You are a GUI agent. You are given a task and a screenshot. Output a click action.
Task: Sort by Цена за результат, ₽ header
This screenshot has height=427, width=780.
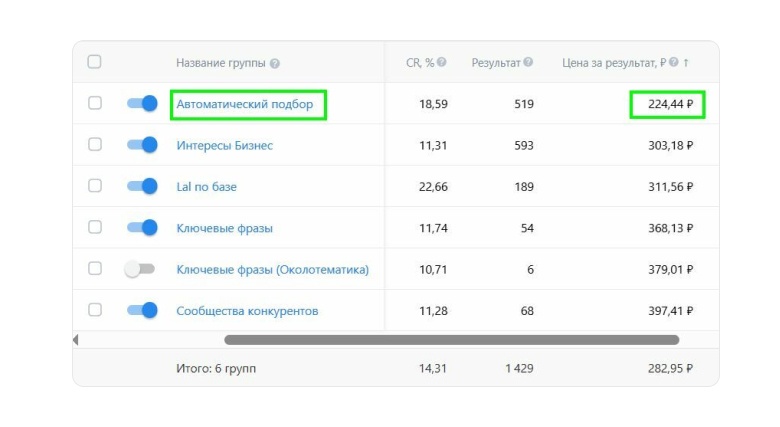(x=614, y=63)
